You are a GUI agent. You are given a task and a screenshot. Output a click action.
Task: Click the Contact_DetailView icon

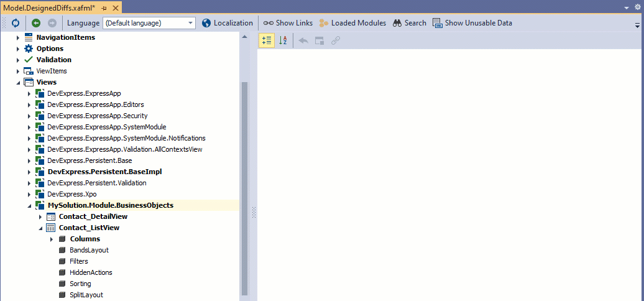51,216
